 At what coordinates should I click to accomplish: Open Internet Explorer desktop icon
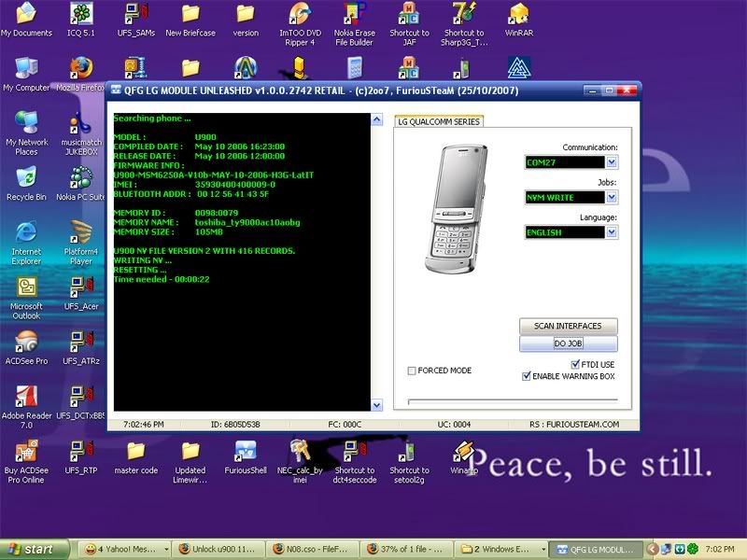(x=26, y=243)
